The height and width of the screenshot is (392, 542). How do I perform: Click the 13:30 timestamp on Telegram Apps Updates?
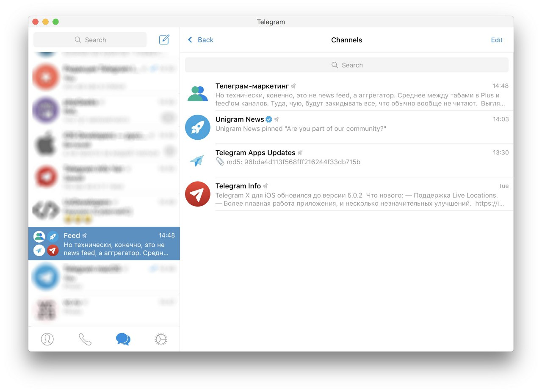pos(501,152)
